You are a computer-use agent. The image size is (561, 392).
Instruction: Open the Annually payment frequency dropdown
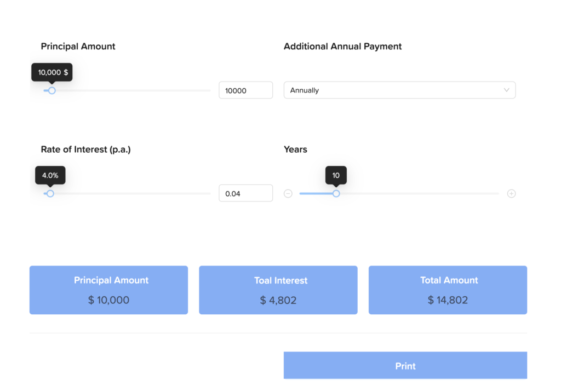[399, 90]
